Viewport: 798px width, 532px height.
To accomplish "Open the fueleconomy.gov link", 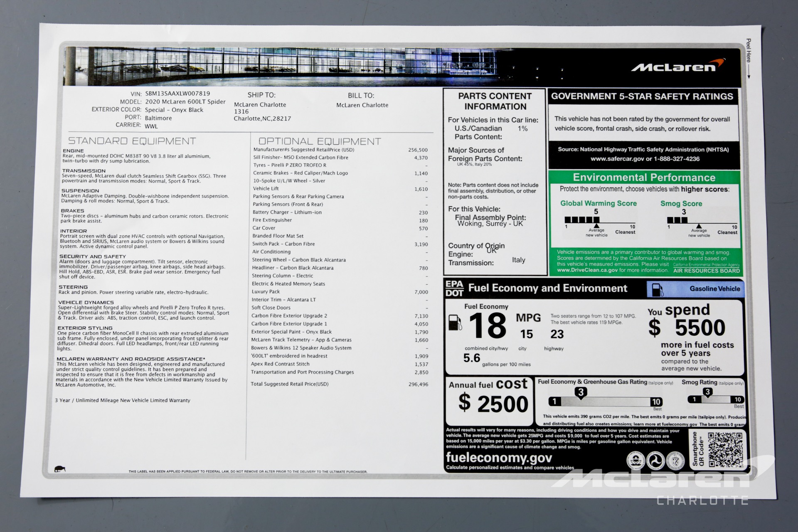I will pos(499,458).
